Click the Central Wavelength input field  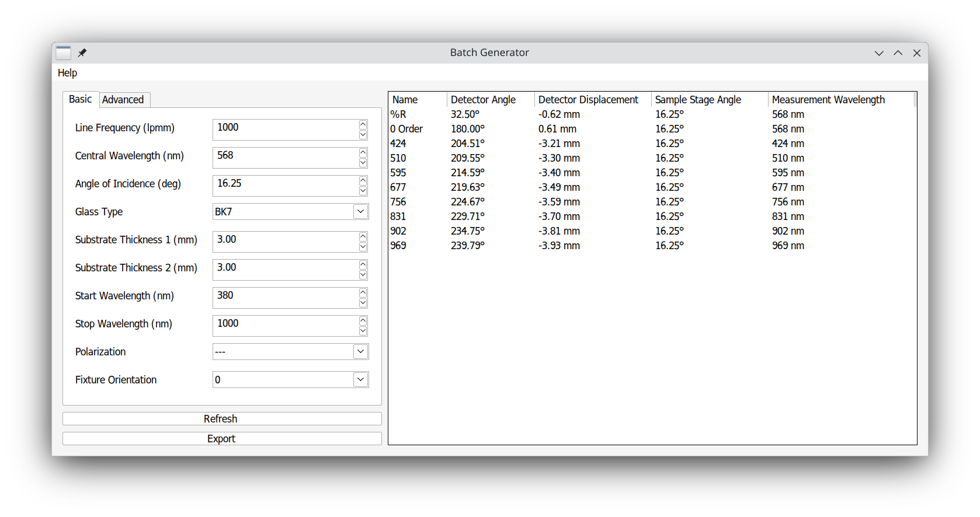coord(285,156)
